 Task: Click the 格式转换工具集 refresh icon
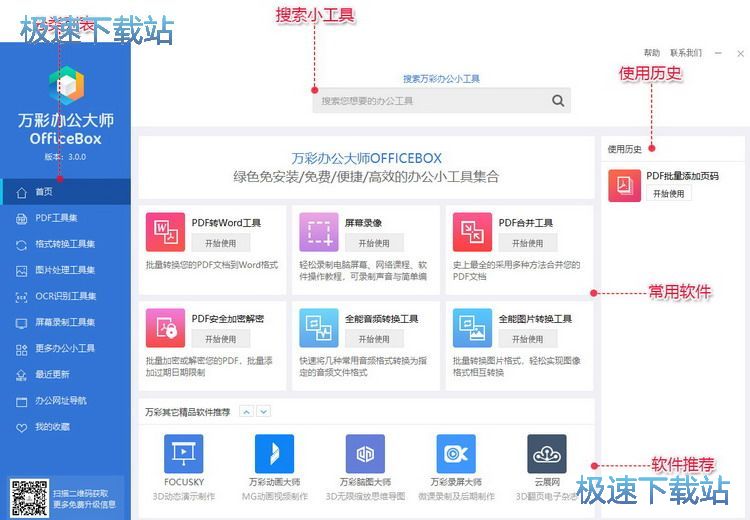[22, 245]
